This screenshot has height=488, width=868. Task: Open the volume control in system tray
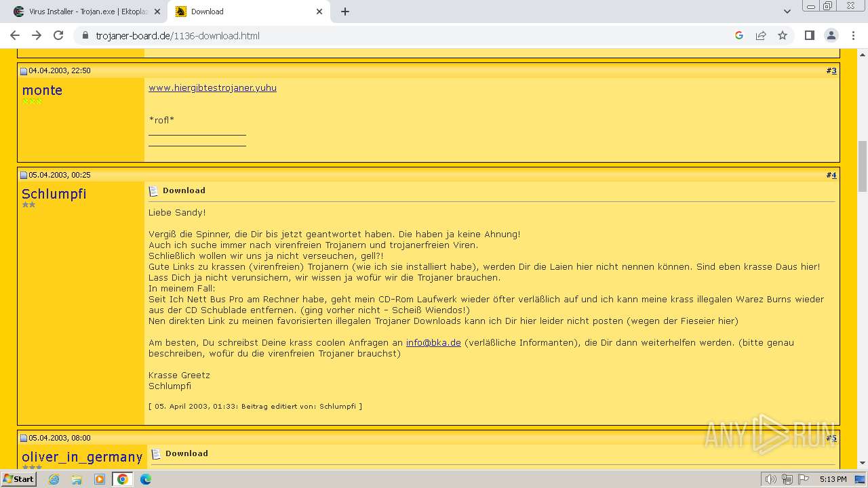point(771,479)
